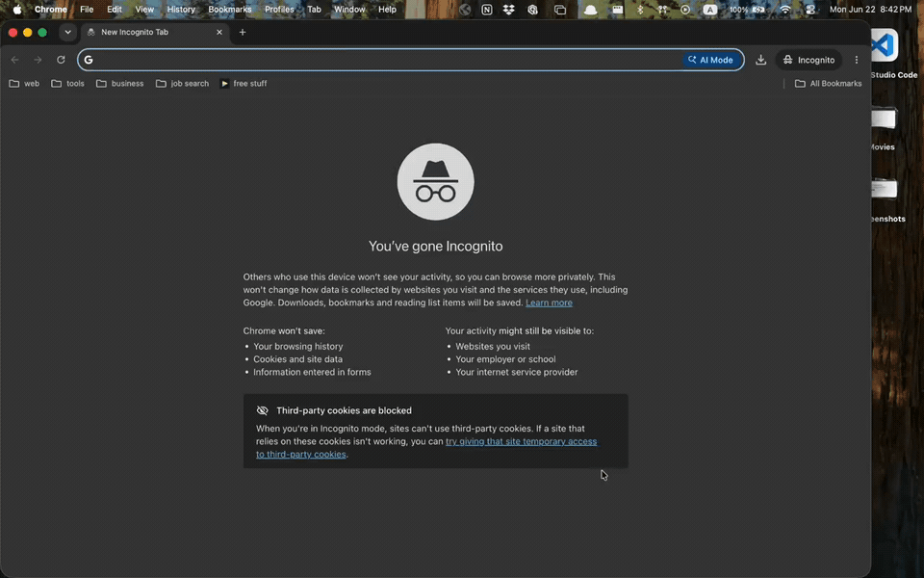
Task: Open the All Bookmarks folder
Action: pyautogui.click(x=828, y=84)
